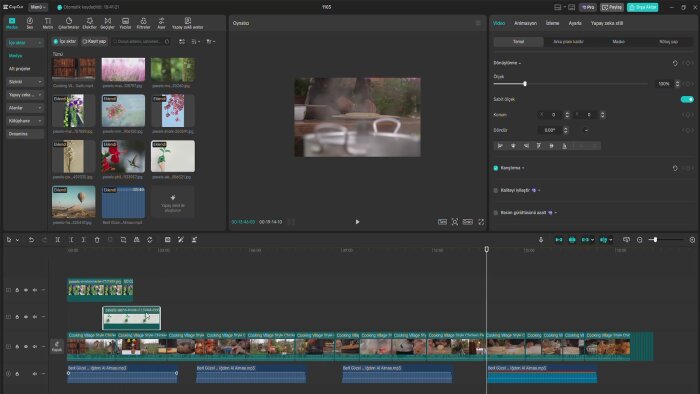Open the Ses (audio) panel
This screenshot has height=394, width=700.
29,23
